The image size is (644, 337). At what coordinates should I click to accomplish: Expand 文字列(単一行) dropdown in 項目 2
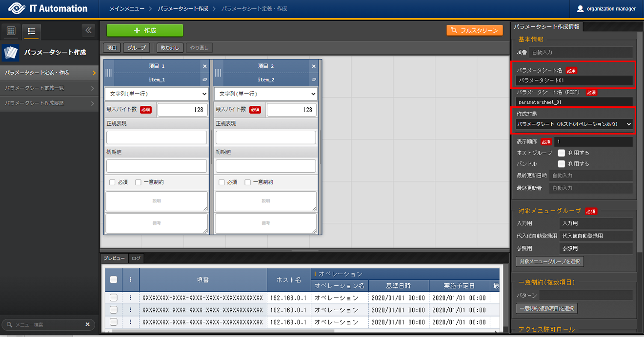pyautogui.click(x=266, y=94)
